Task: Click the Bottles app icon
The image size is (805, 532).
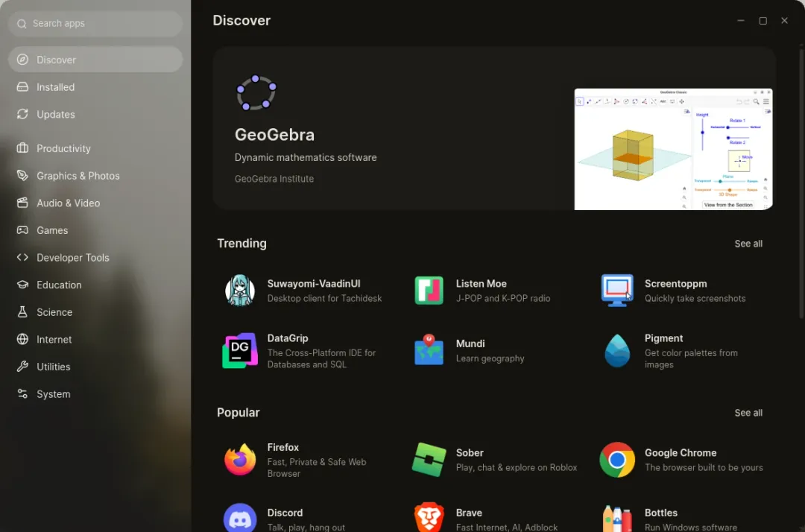Action: (x=617, y=519)
